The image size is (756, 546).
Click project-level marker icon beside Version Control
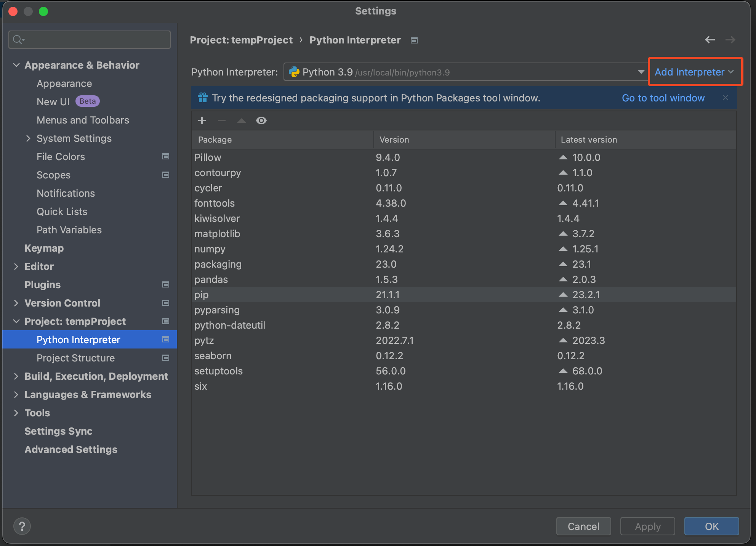pos(166,303)
